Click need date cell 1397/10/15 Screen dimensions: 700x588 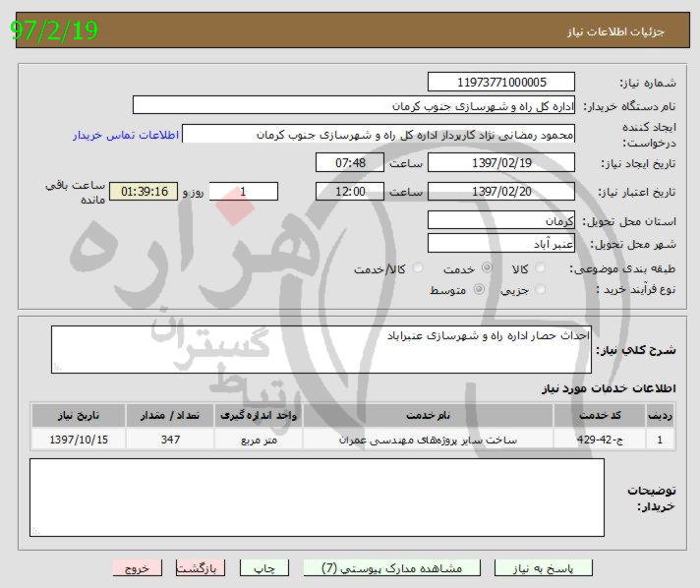point(79,440)
